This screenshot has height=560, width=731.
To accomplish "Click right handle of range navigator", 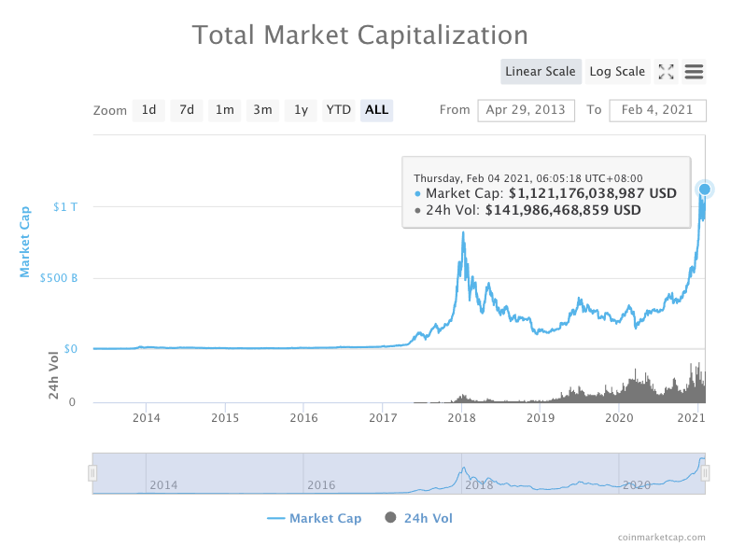I will coord(706,473).
